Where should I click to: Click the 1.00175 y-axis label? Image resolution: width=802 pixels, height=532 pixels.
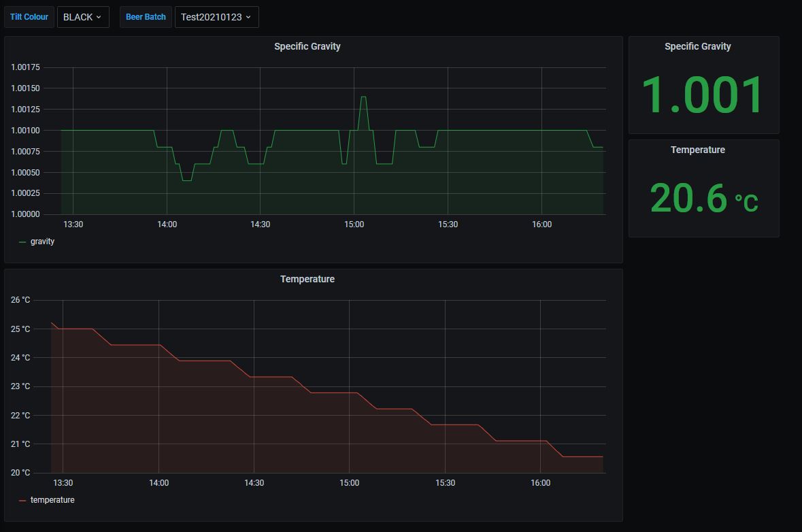click(x=26, y=67)
